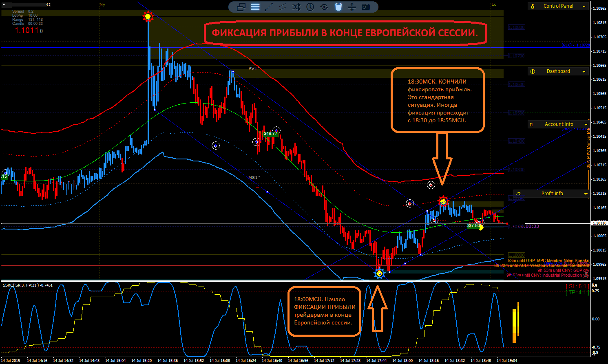Expand the Control Panel dropdown arrow
This screenshot has width=608, height=364.
[x=584, y=7]
